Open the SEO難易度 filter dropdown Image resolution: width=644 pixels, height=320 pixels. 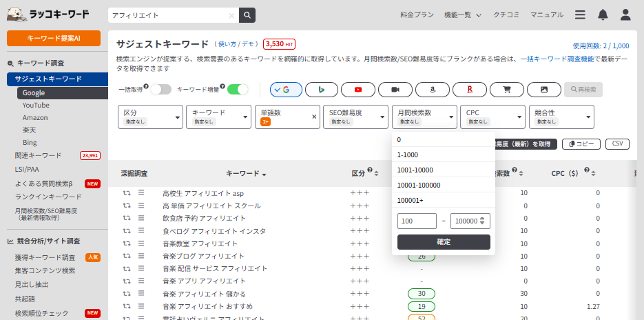click(355, 117)
